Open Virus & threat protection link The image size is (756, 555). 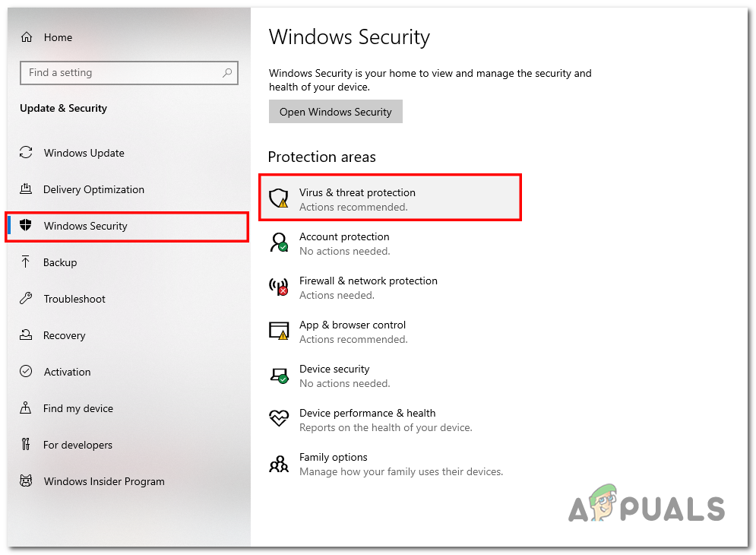pos(357,192)
